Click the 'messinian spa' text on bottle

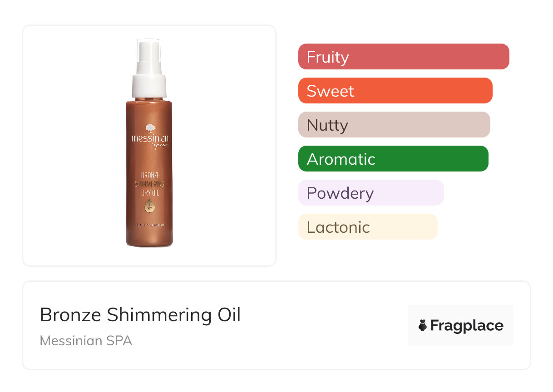(x=150, y=140)
